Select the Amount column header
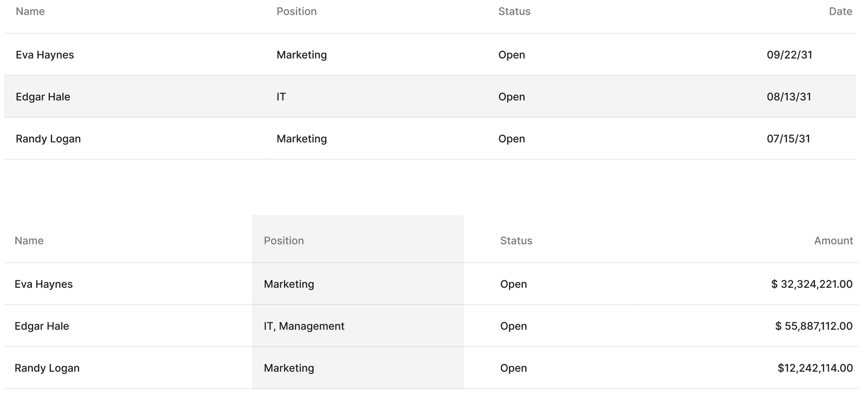 coord(833,241)
